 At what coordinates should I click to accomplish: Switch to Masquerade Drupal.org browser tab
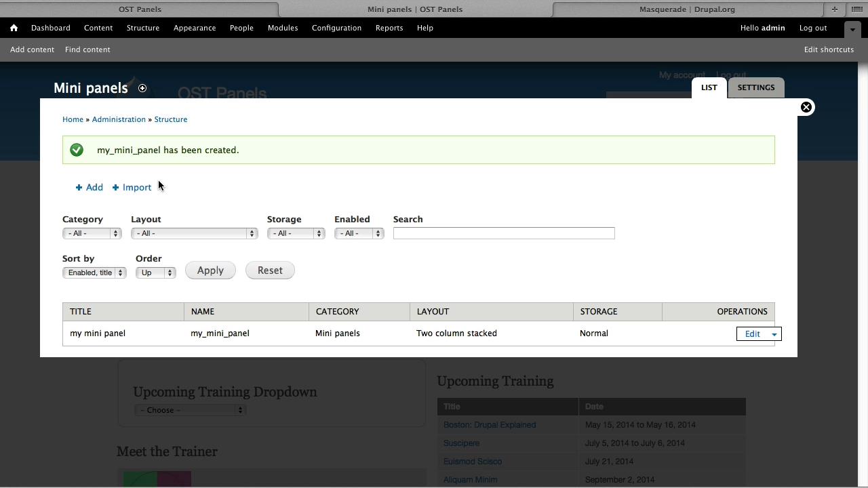687,9
